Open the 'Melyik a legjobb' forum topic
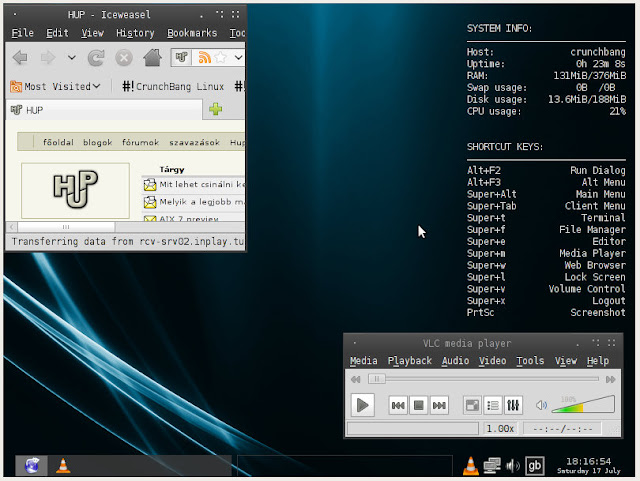Screen dimensions: 640x481 pyautogui.click(x=202, y=202)
